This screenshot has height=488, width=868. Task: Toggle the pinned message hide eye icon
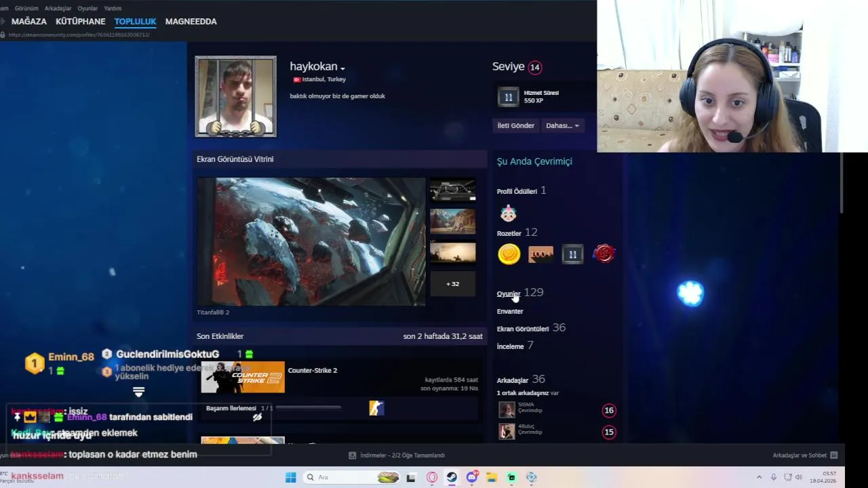click(x=257, y=418)
